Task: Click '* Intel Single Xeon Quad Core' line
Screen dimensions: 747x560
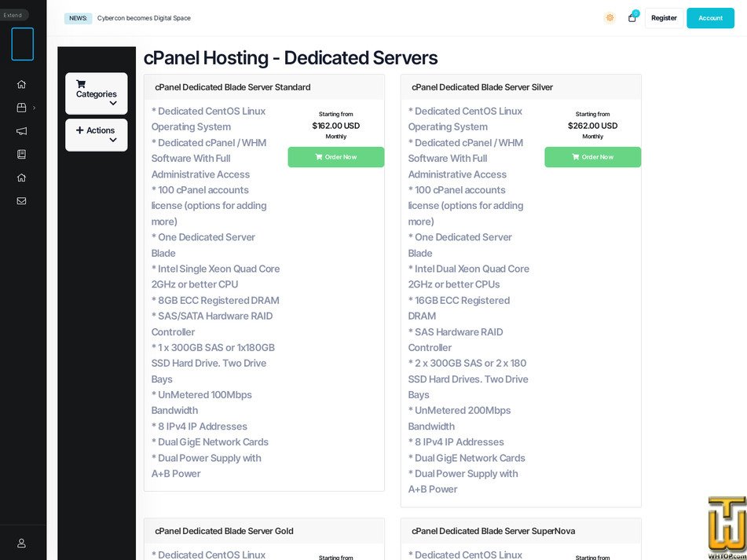Action: (x=215, y=269)
